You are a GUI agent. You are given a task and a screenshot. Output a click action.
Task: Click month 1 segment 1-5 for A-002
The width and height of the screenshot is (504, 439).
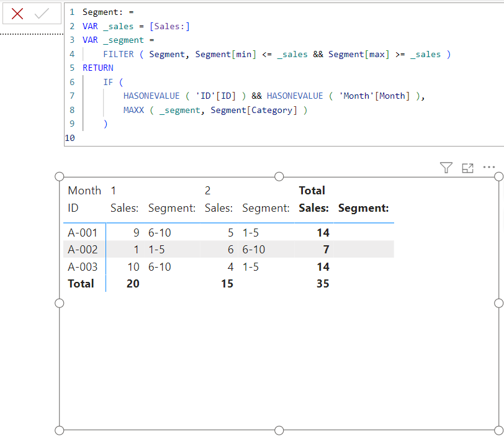156,250
